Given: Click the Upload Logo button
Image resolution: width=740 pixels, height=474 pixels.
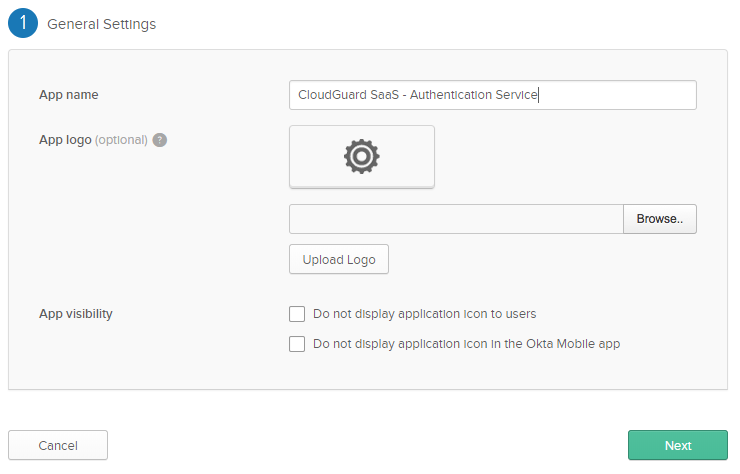Looking at the screenshot, I should click(339, 259).
